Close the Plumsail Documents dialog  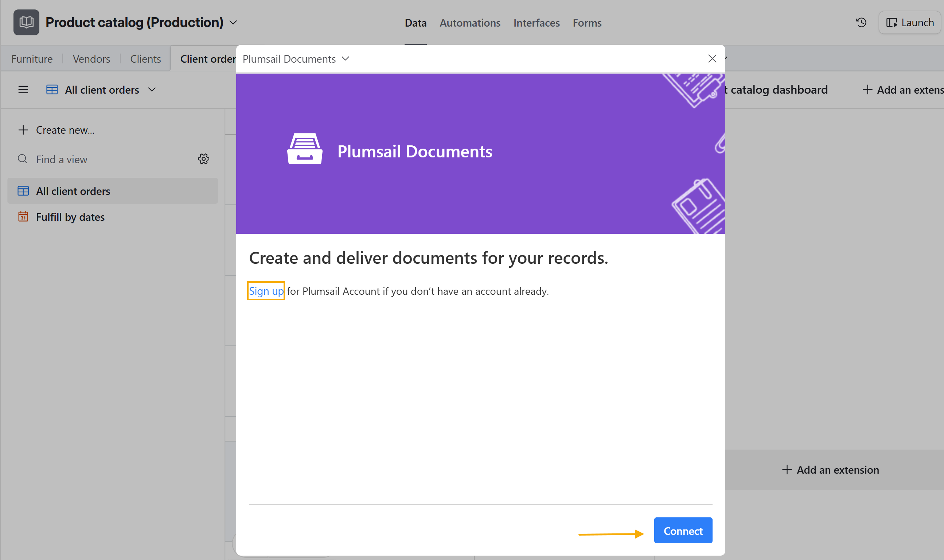tap(712, 59)
